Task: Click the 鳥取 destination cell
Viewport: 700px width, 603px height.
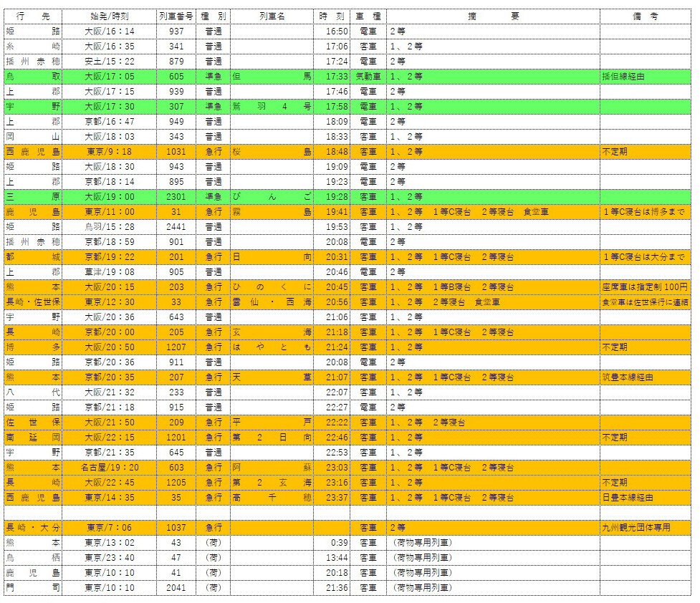Action: (33, 77)
